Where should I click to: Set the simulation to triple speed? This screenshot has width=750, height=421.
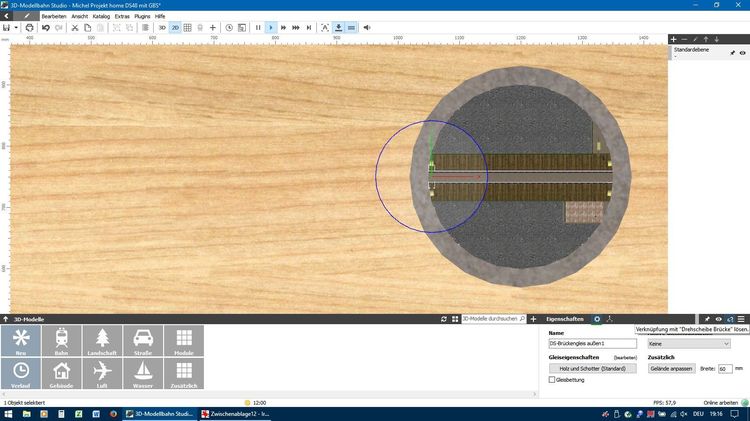pos(296,28)
